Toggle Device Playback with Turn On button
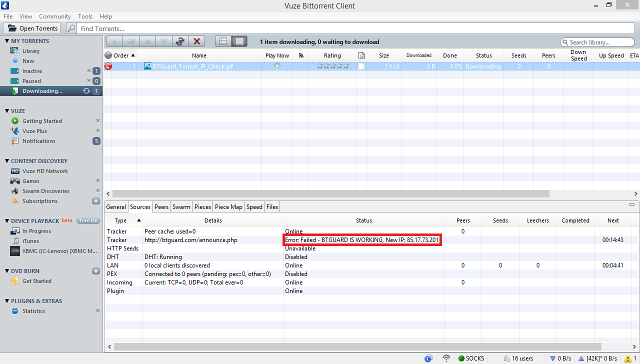The height and width of the screenshot is (364, 640). 88,220
